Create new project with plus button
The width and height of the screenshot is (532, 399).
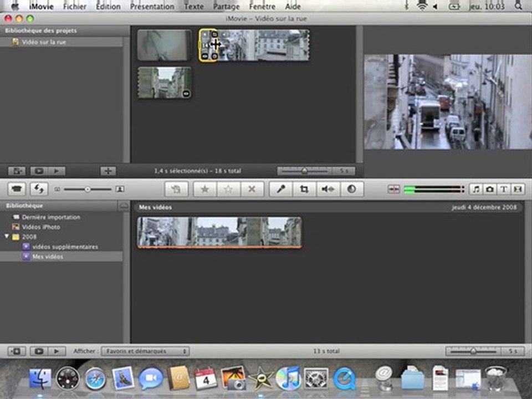(x=108, y=171)
